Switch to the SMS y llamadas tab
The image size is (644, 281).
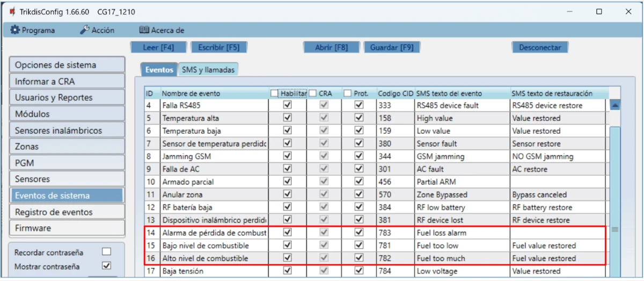click(208, 70)
